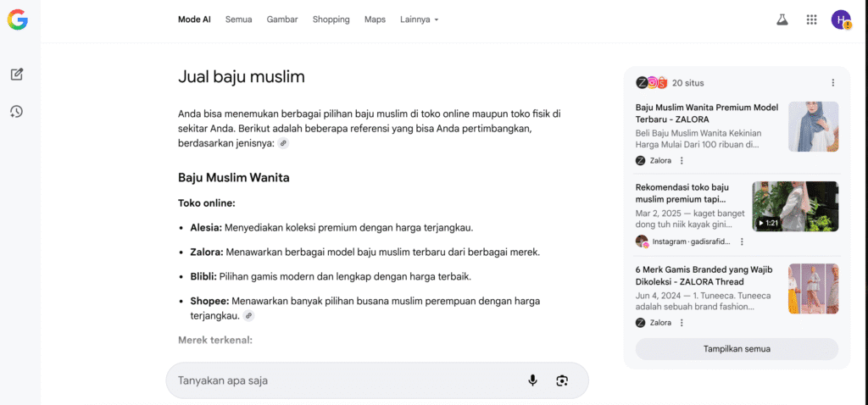Open 'Rekomendasi toko baju muslim premium' result

pos(682,193)
